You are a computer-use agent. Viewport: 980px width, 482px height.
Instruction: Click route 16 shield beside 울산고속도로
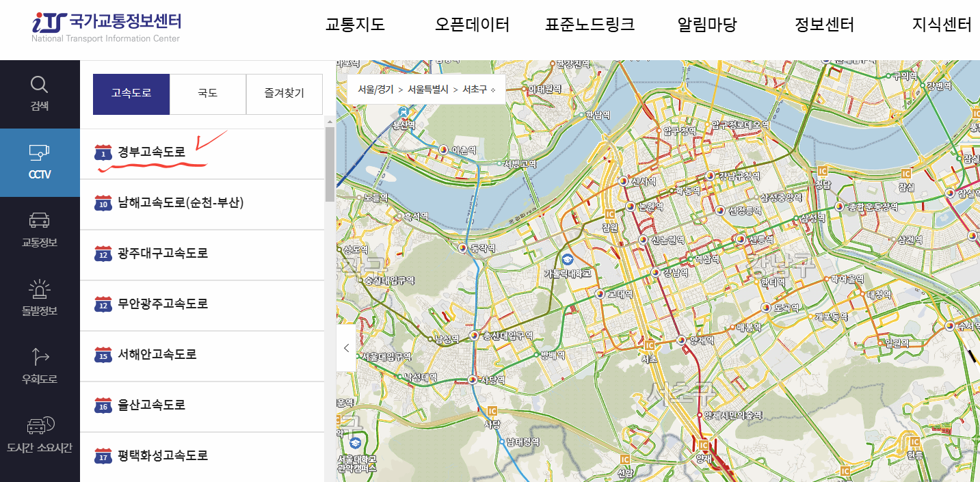(103, 405)
